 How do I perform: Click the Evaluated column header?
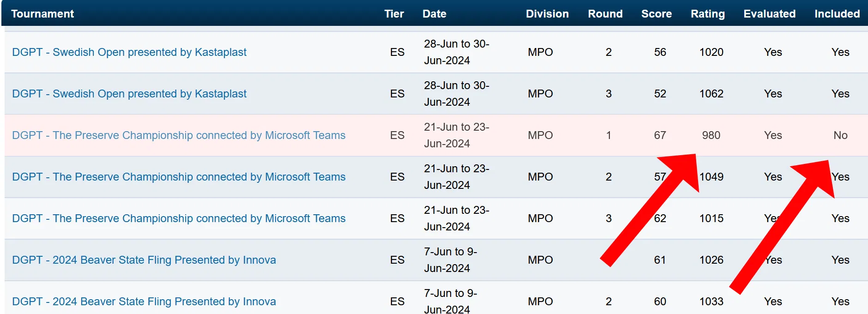pyautogui.click(x=770, y=14)
